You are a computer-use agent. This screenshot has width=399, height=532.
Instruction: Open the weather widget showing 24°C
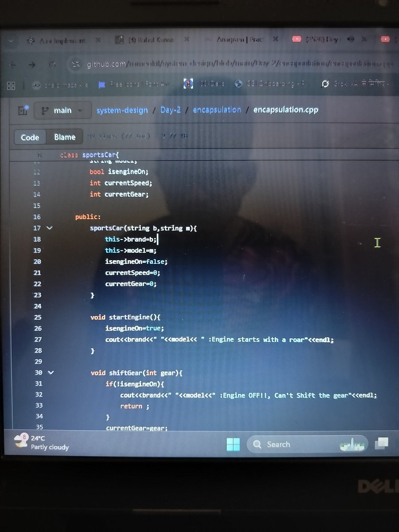click(42, 442)
